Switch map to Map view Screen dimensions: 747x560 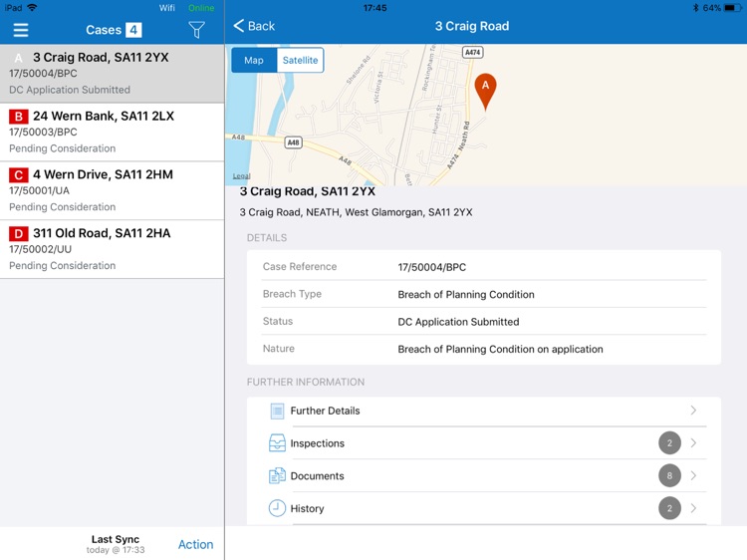pos(254,60)
